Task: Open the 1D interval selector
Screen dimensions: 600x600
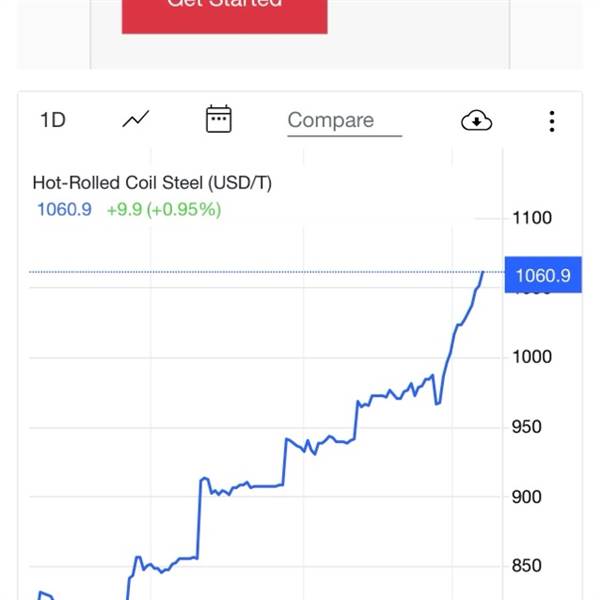Action: (x=52, y=120)
